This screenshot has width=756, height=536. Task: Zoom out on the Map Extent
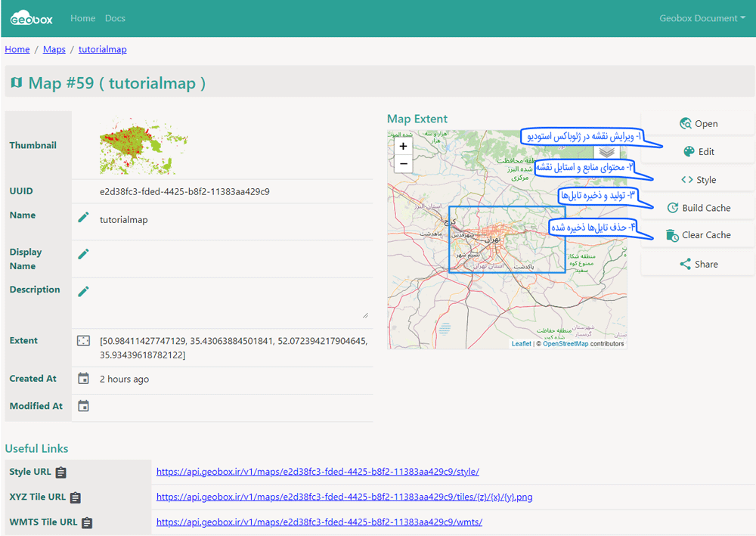(404, 164)
